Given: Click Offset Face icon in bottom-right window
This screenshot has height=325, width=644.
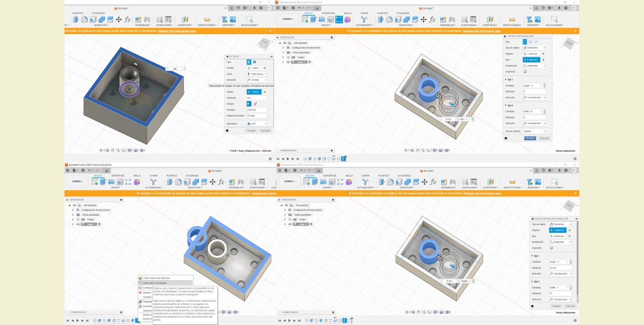Looking at the screenshot, I should point(416,182).
